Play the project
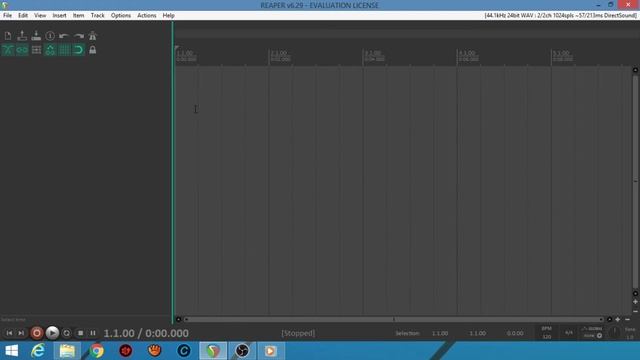 pyautogui.click(x=52, y=333)
